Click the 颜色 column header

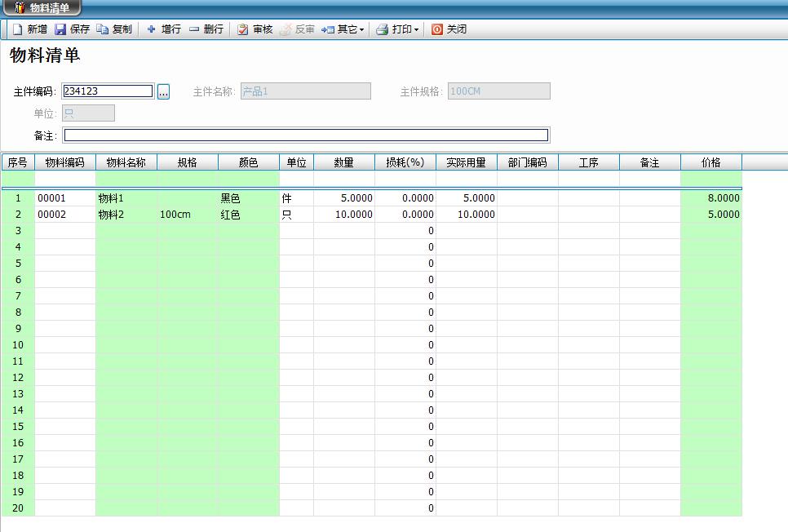[x=249, y=162]
